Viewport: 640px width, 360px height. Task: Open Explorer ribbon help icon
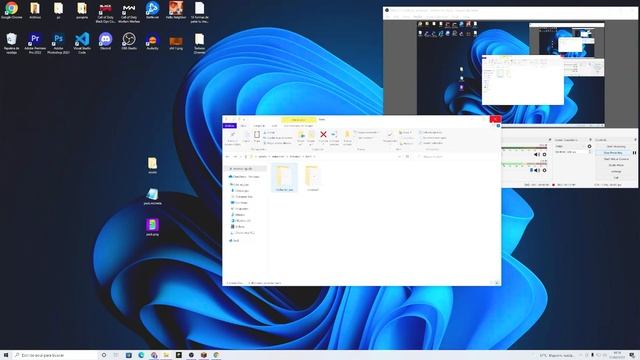(498, 126)
